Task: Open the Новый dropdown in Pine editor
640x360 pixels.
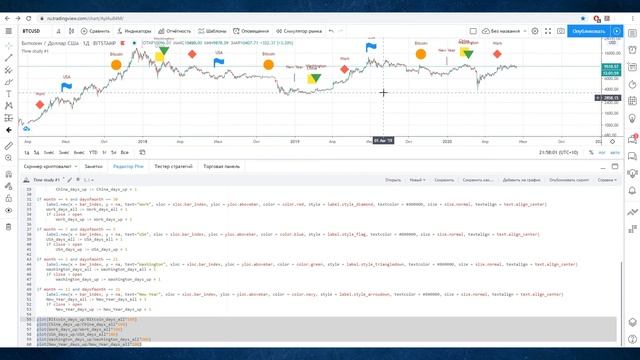Action: click(417, 180)
